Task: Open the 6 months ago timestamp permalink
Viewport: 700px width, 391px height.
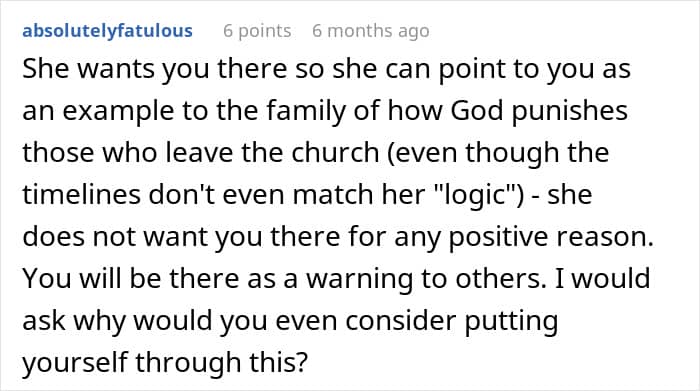Action: (x=371, y=31)
